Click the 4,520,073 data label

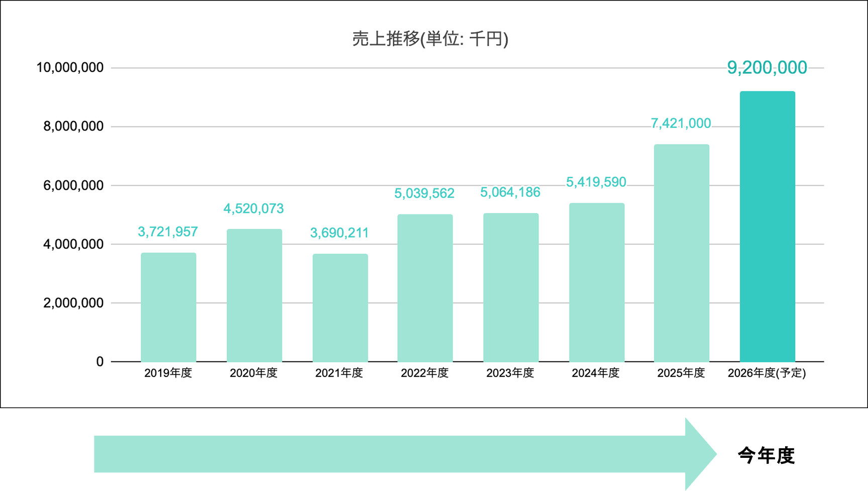point(254,209)
